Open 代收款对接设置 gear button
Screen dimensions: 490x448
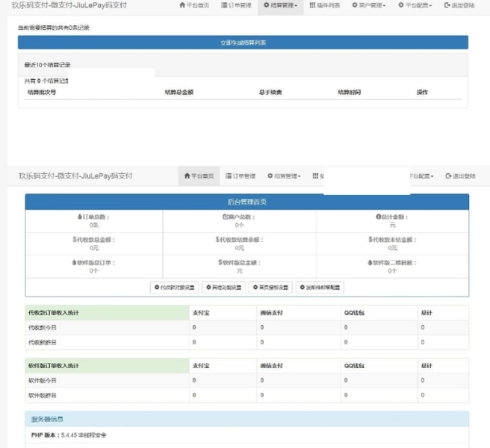(x=174, y=287)
